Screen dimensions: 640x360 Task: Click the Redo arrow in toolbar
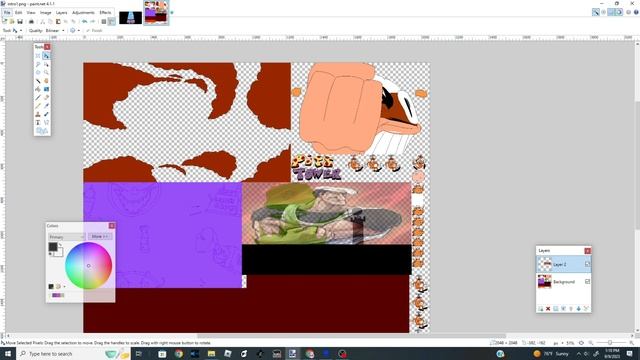click(92, 21)
